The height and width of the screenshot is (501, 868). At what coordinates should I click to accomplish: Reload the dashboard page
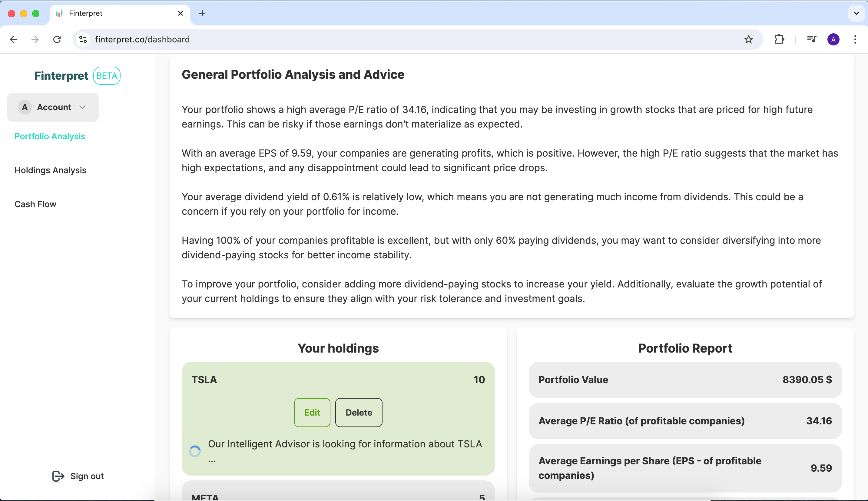click(x=57, y=39)
